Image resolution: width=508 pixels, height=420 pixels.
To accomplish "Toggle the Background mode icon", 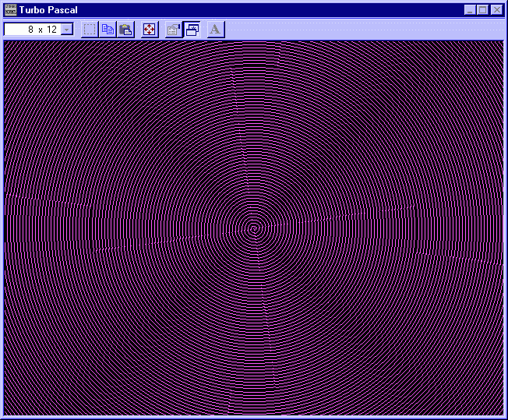I will (192, 30).
